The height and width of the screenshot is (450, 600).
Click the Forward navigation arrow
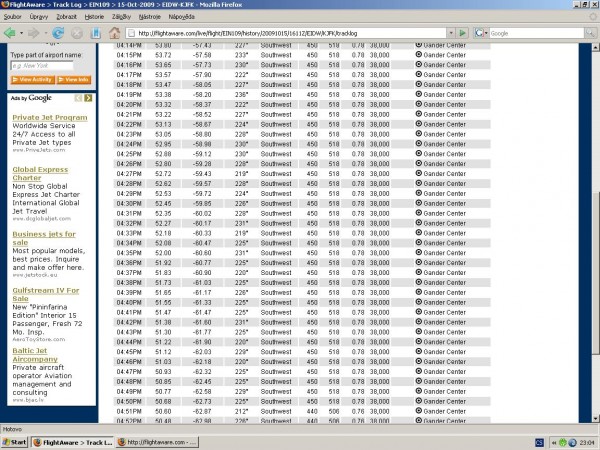point(34,33)
